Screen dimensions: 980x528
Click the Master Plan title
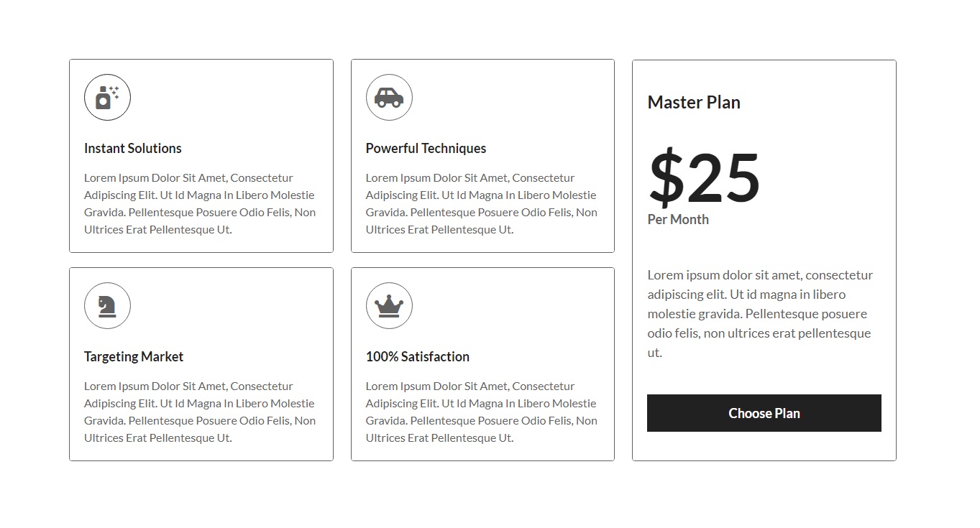click(694, 103)
